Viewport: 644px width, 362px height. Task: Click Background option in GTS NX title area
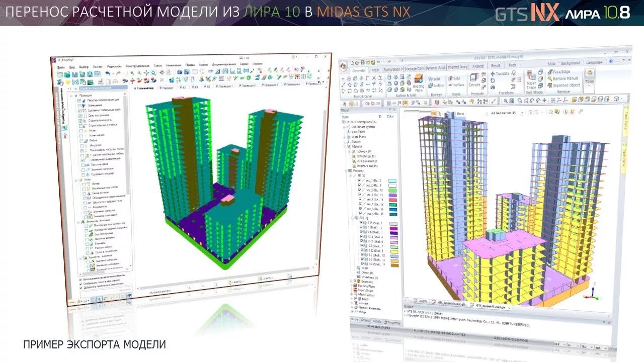coord(570,63)
